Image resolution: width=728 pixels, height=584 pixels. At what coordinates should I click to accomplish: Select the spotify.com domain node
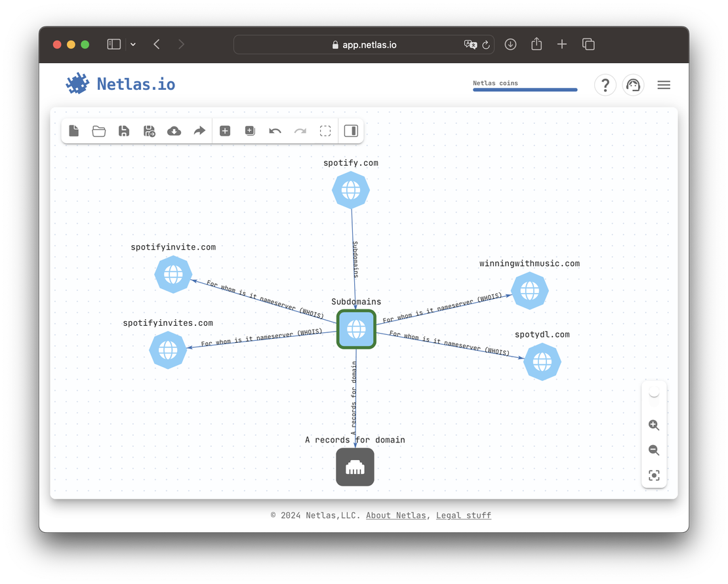click(x=351, y=190)
